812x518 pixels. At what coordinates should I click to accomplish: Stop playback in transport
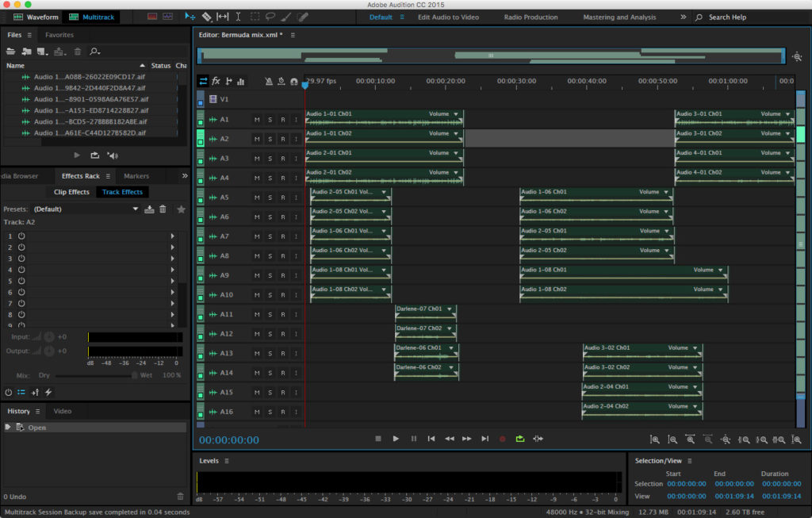pyautogui.click(x=378, y=439)
